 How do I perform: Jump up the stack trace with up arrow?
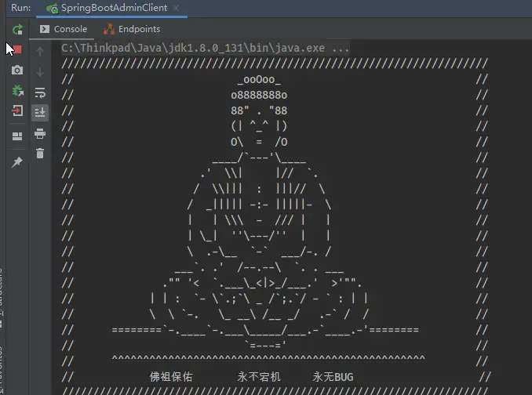[40, 52]
